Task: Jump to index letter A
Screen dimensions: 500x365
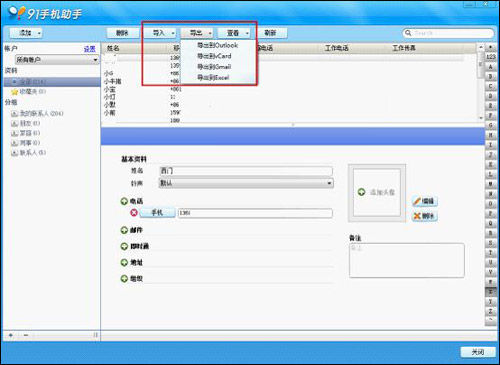Action: (490, 67)
